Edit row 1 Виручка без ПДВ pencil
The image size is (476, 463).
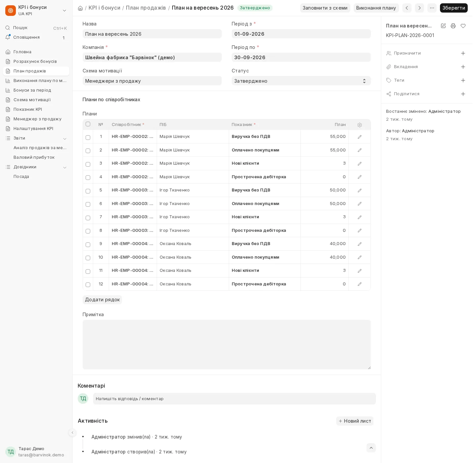[x=360, y=137]
